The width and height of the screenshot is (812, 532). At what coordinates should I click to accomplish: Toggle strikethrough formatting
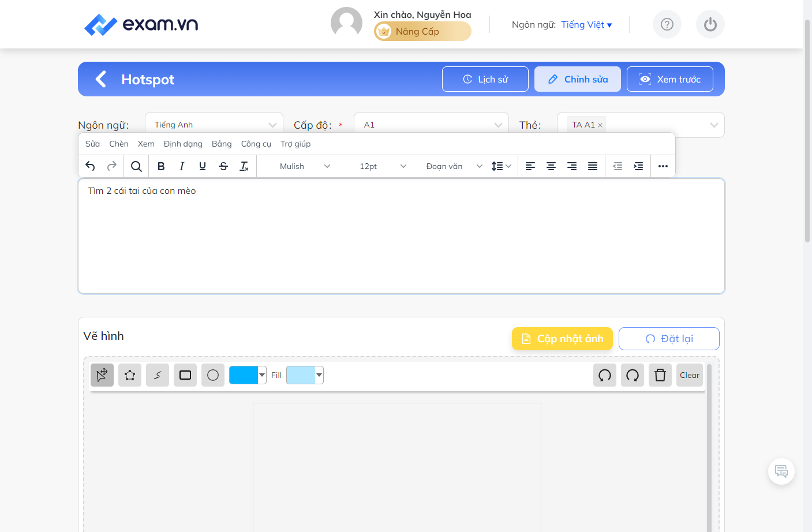click(223, 166)
